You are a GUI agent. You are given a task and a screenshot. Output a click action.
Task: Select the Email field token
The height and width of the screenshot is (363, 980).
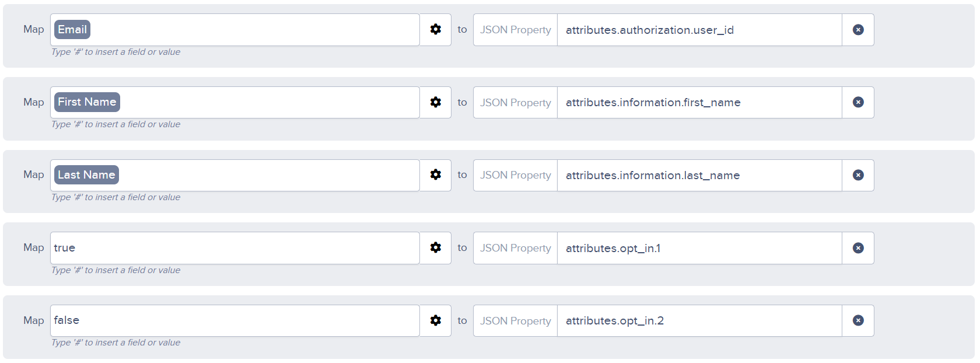pos(72,30)
